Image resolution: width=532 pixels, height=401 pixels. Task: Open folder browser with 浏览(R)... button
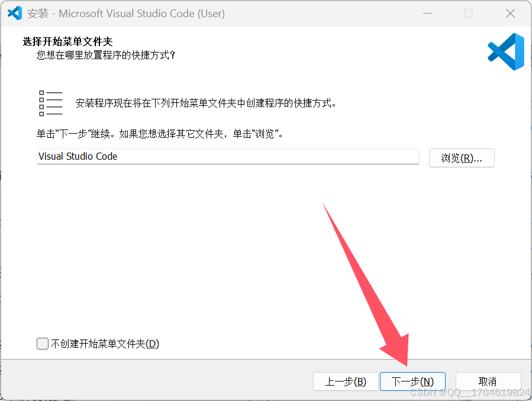462,158
